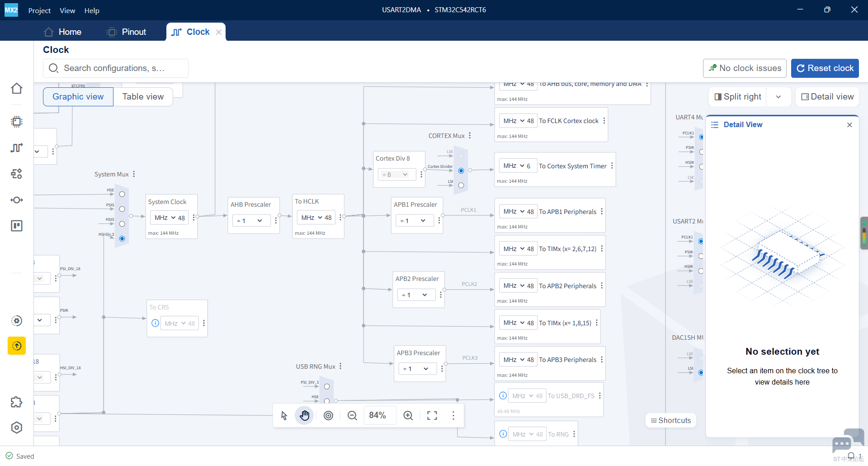Viewport: 868px width, 466px height.
Task: Click the yellow highlighted sidebar icon
Action: (x=17, y=346)
